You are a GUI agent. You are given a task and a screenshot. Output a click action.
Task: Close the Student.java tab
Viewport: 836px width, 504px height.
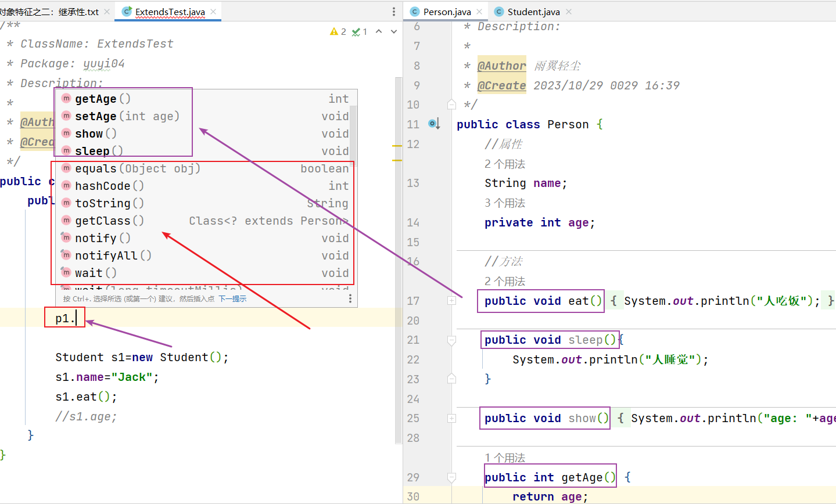(x=569, y=12)
